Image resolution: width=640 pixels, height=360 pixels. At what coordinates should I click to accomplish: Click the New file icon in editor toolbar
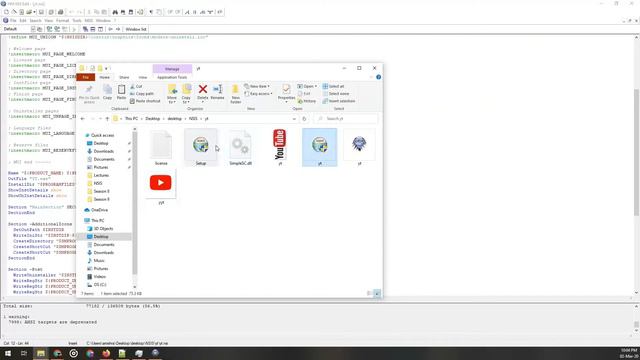coord(6,12)
